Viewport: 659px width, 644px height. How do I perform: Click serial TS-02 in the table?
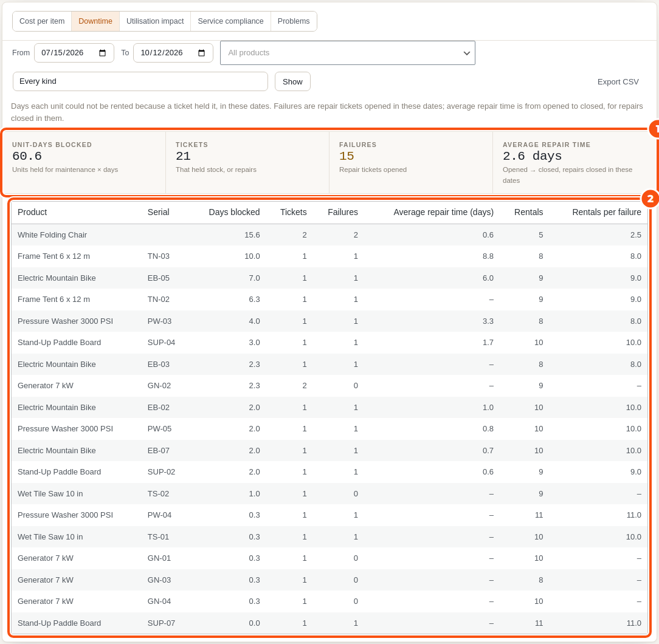[158, 494]
